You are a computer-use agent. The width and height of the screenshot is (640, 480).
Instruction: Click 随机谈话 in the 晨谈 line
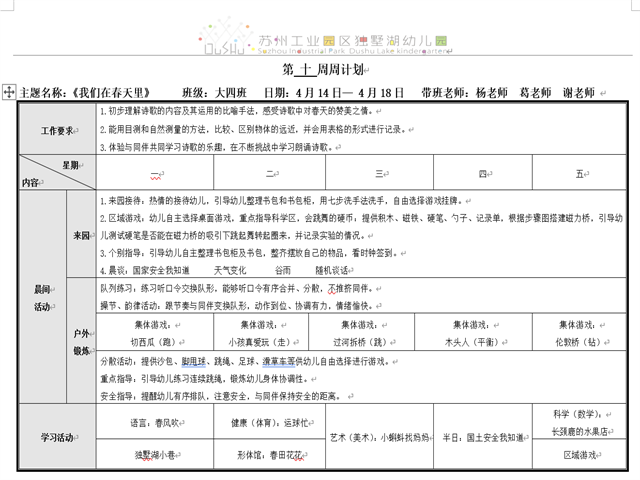pyautogui.click(x=331, y=271)
